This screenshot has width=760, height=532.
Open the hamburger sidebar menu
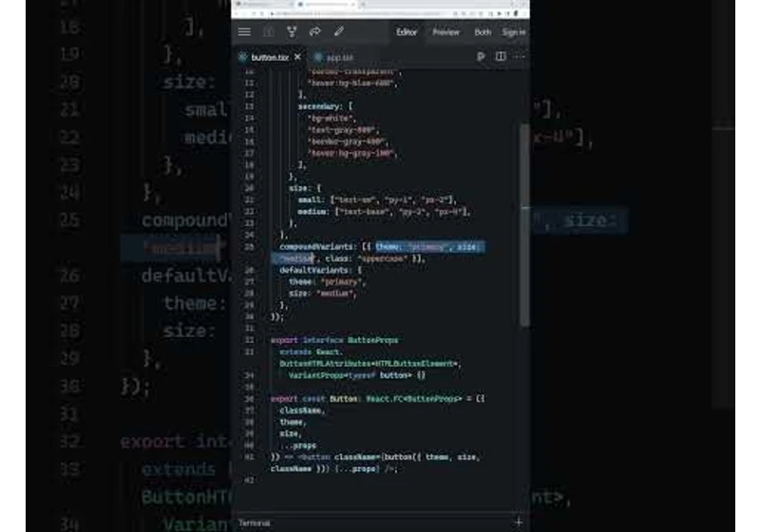click(244, 32)
